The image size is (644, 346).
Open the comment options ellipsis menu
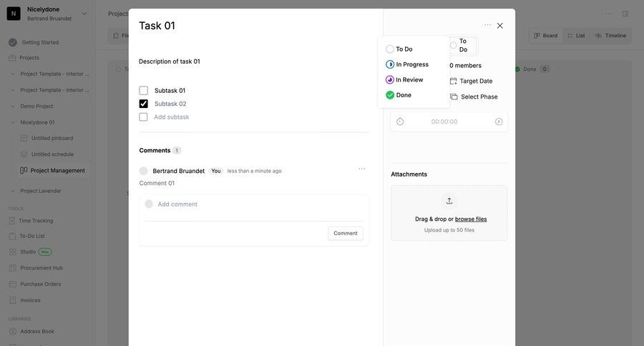click(x=362, y=169)
